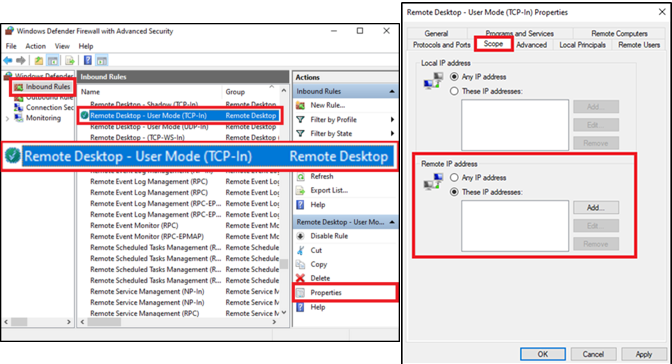Select Remote Any IP address radio
672x364 pixels.
(454, 177)
